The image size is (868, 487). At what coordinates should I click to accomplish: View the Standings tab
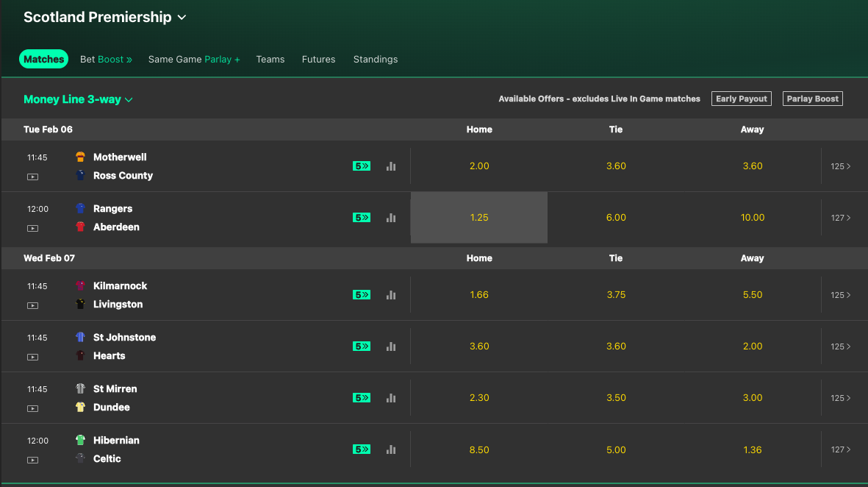(376, 60)
